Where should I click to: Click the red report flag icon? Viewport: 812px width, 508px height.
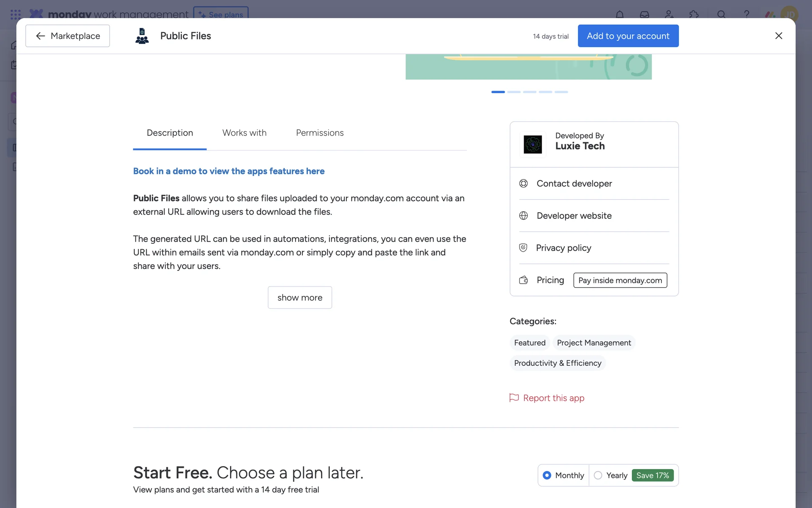point(514,398)
